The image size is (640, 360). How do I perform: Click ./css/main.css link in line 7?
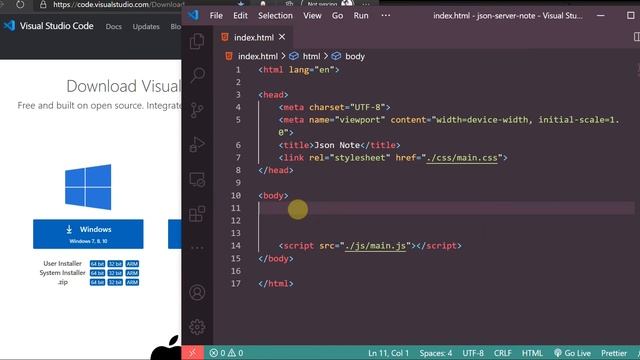tap(462, 158)
